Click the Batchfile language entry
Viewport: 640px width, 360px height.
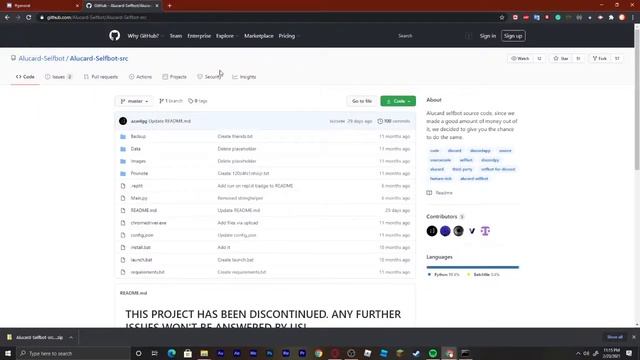click(x=483, y=275)
